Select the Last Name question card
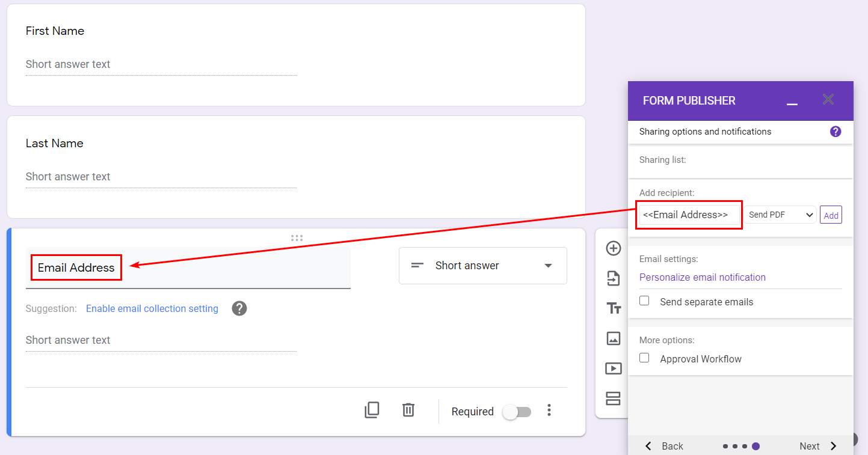The width and height of the screenshot is (868, 455). pos(296,167)
